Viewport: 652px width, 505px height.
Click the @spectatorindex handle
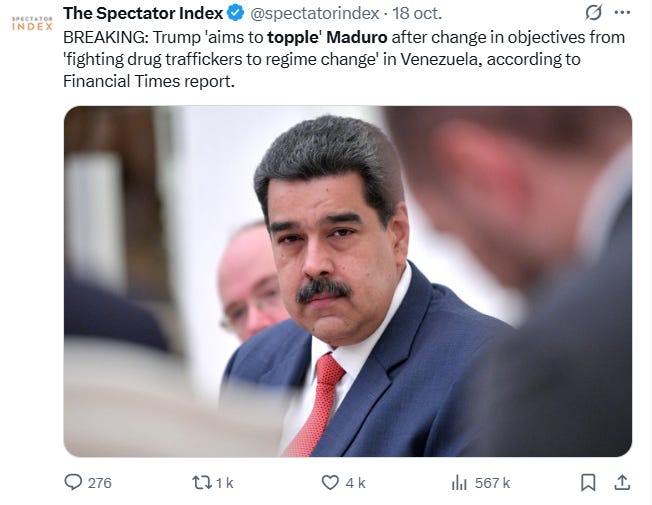pos(314,14)
